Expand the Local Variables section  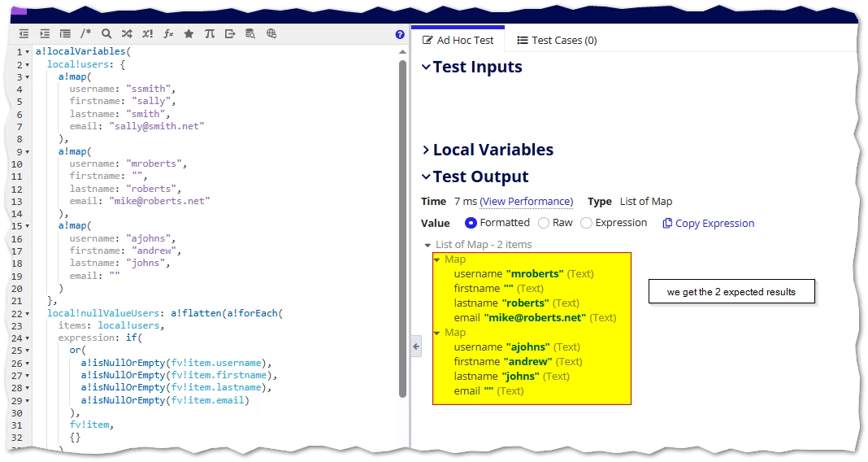(x=426, y=150)
